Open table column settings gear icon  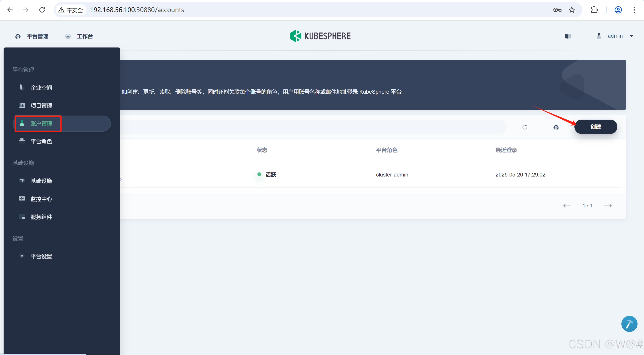[x=556, y=127]
